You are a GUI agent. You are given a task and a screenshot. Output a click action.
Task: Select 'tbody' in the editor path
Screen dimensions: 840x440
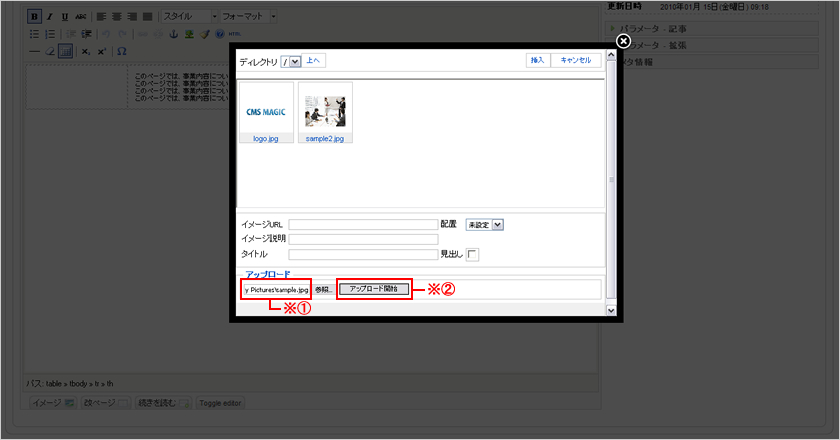pyautogui.click(x=78, y=384)
